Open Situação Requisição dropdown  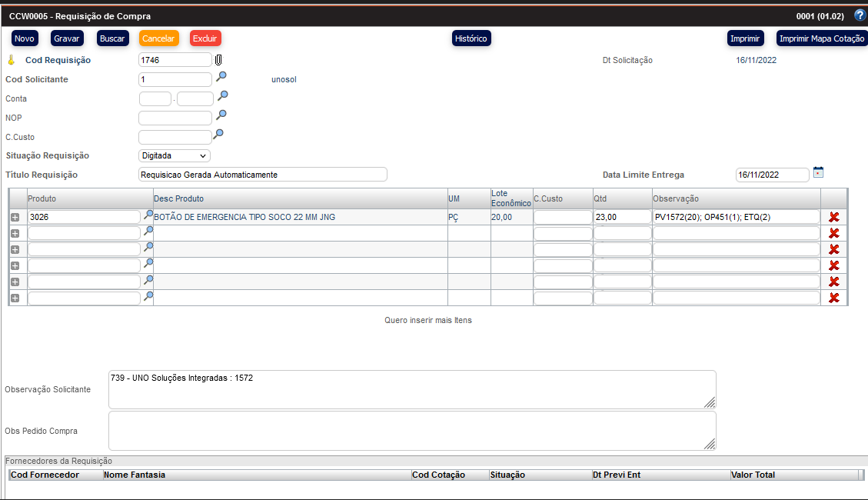[x=175, y=155]
